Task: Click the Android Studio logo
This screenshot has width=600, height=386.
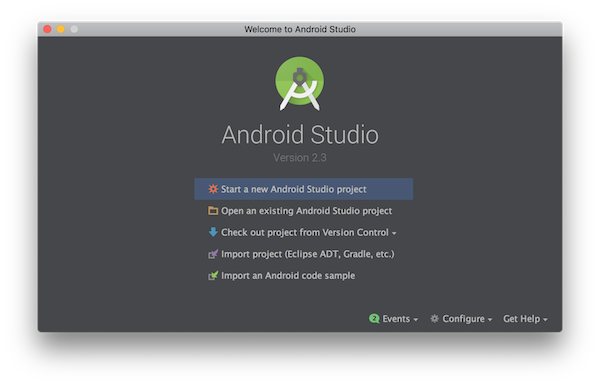Action: pyautogui.click(x=300, y=84)
